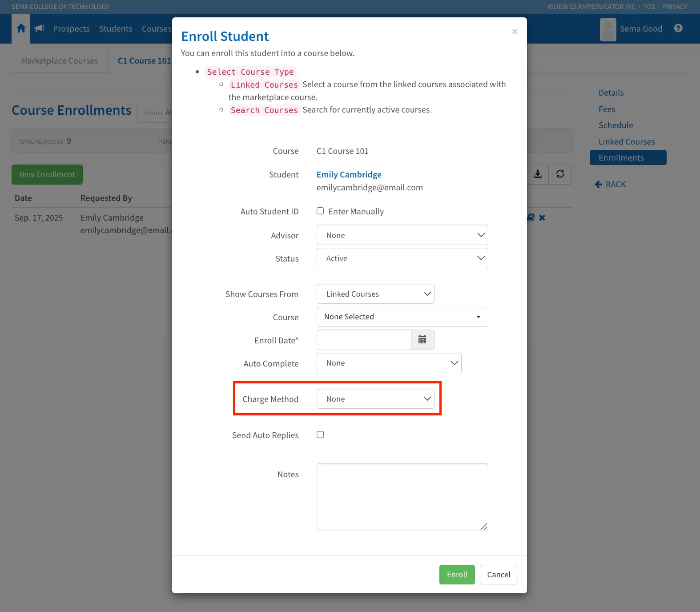700x612 pixels.
Task: Open the book icon for Emily Cambridge's request
Action: [531, 217]
